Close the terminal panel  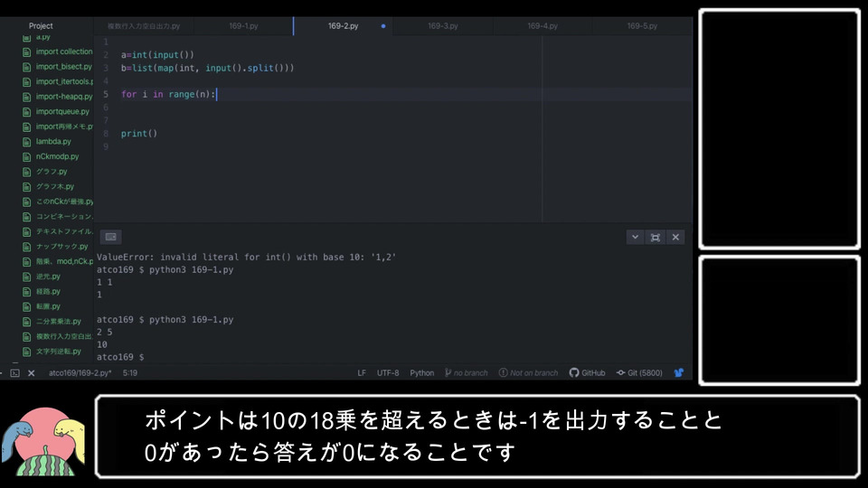coord(675,237)
